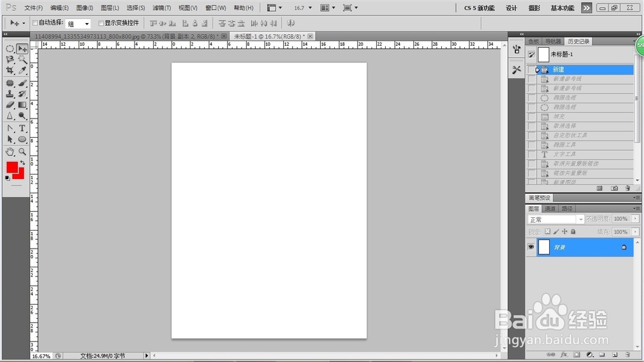Screen dimensions: 644x362
Task: Enable 自动选择 checkbox
Action: point(35,23)
